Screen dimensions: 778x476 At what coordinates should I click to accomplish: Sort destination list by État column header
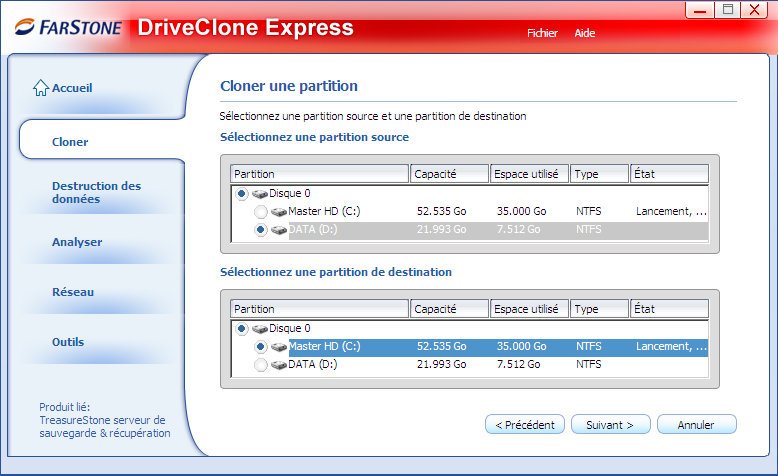tap(669, 309)
